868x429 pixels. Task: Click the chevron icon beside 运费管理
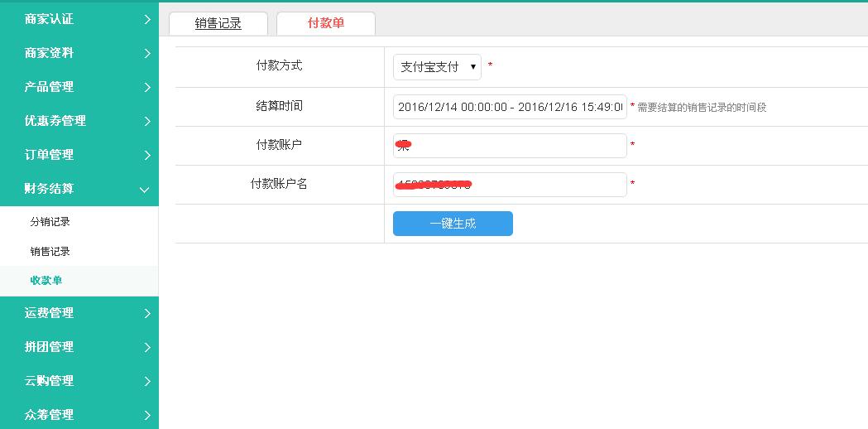point(147,314)
